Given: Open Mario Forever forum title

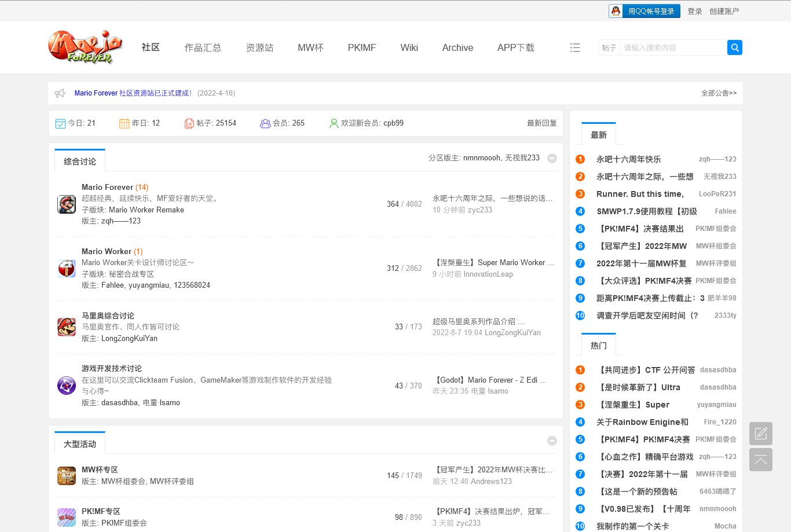Looking at the screenshot, I should pyautogui.click(x=107, y=187).
